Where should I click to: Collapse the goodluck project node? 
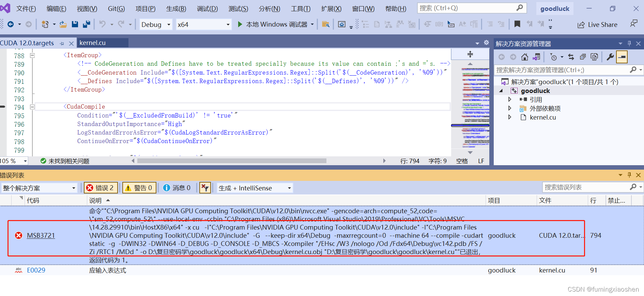tap(501, 91)
